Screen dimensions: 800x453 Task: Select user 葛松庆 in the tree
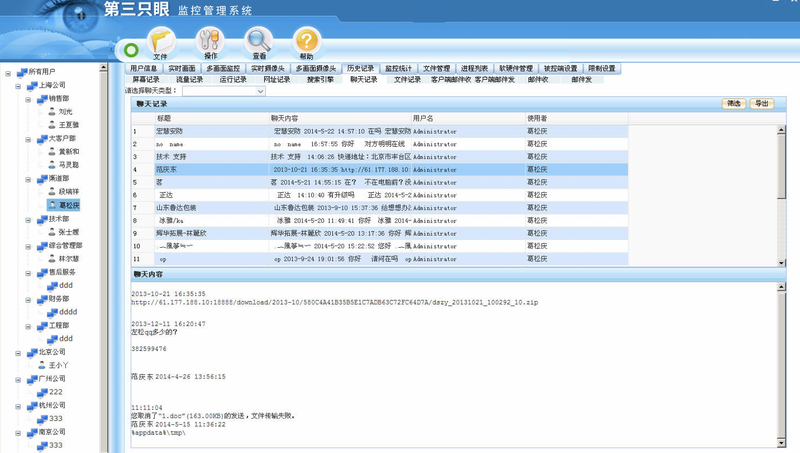coord(64,205)
